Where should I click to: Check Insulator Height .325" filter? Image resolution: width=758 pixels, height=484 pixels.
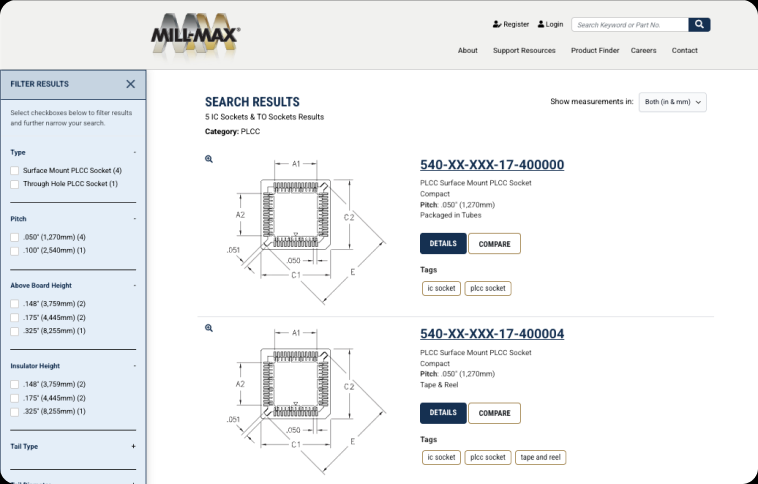pos(15,411)
